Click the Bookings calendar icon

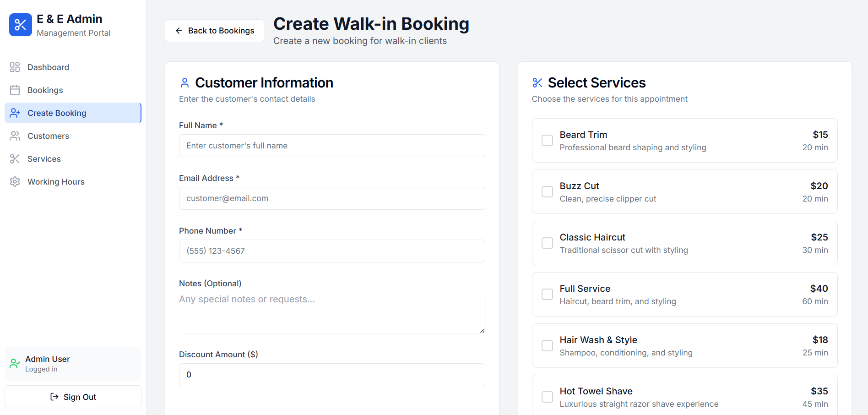pyautogui.click(x=14, y=90)
